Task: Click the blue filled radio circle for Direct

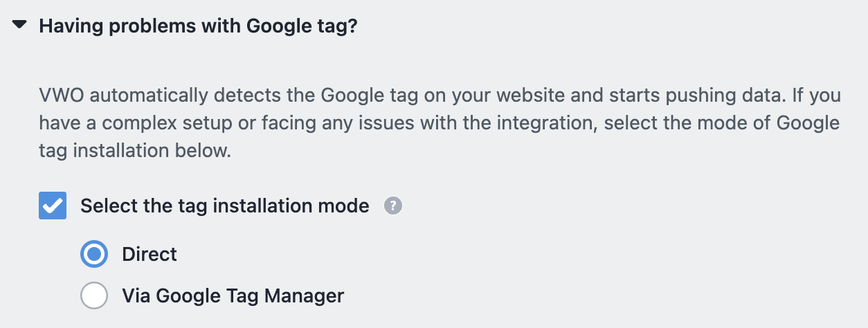Action: pyautogui.click(x=94, y=254)
